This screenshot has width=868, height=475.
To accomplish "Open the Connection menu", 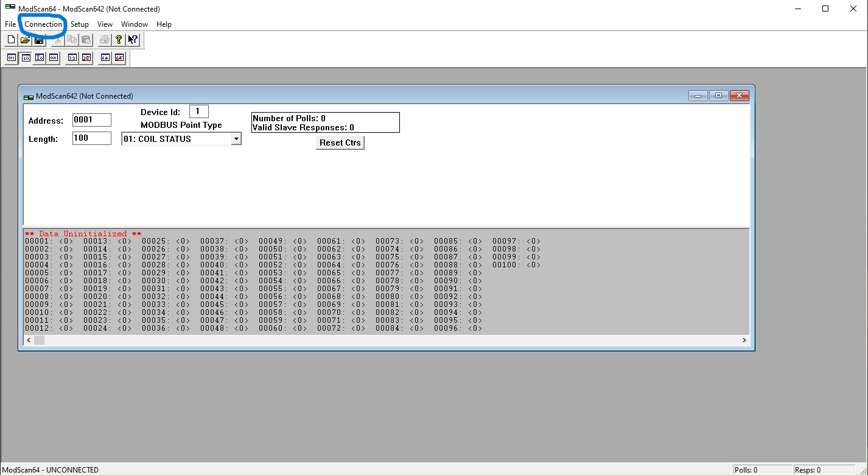I will pyautogui.click(x=43, y=24).
